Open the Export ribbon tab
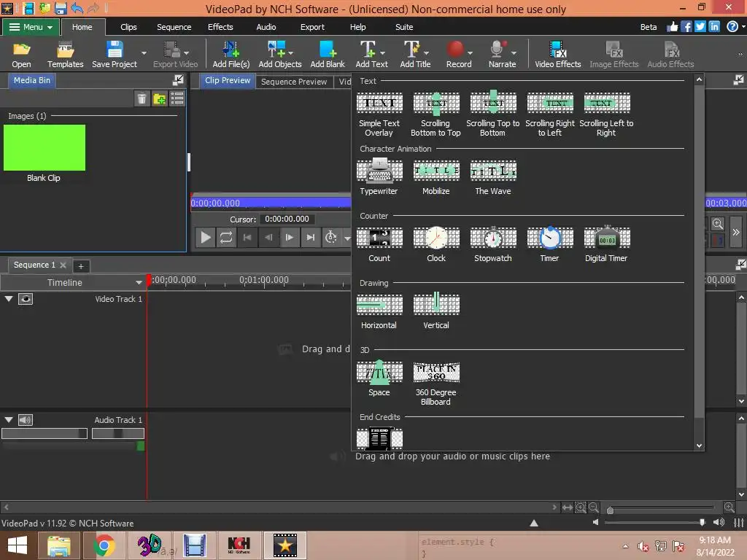The image size is (747, 560). [x=312, y=27]
